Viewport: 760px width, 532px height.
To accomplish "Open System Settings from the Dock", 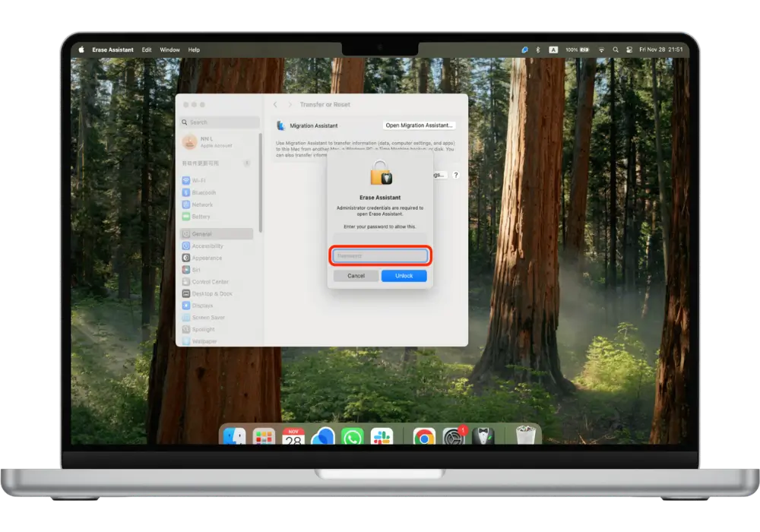I will [454, 436].
